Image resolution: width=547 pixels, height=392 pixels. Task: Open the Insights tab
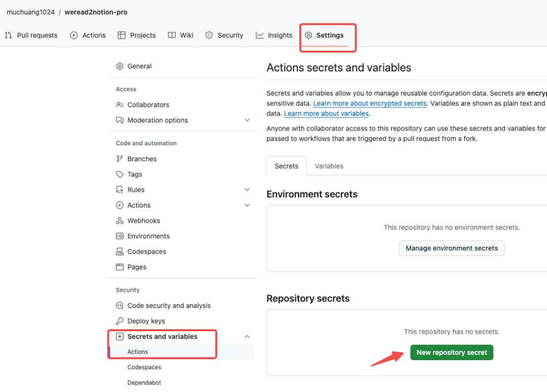pyautogui.click(x=274, y=35)
